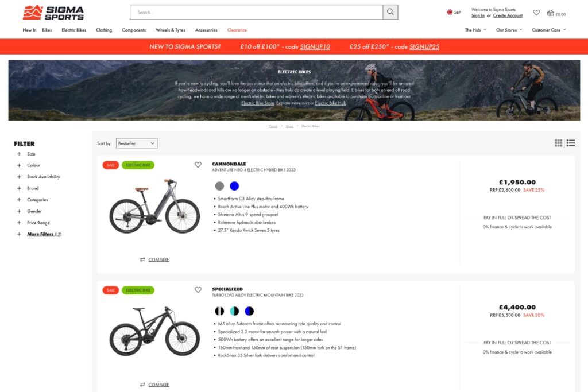Image resolution: width=588 pixels, height=392 pixels.
Task: Open Adventure Neo 4 Electric Hybrid title
Action: click(254, 170)
